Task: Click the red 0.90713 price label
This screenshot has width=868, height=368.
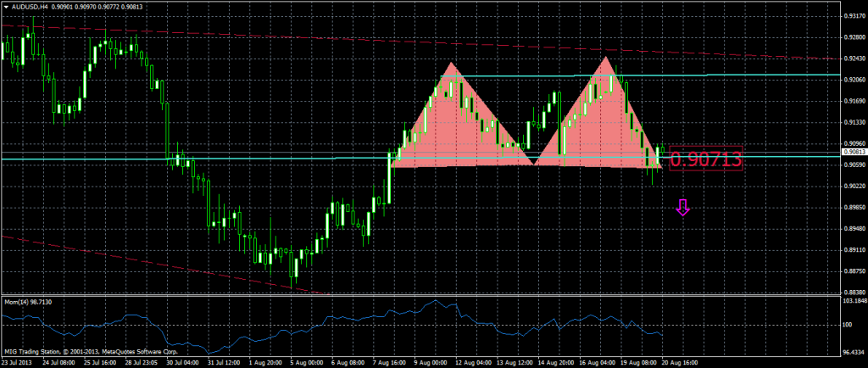Action: tap(706, 159)
